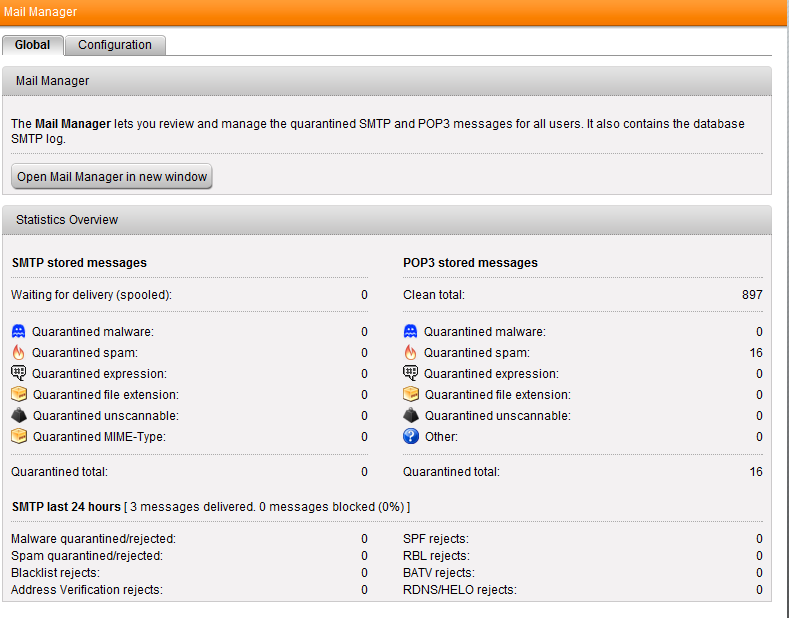Switch to the Global tab
Screen dimensions: 789x618
click(33, 45)
